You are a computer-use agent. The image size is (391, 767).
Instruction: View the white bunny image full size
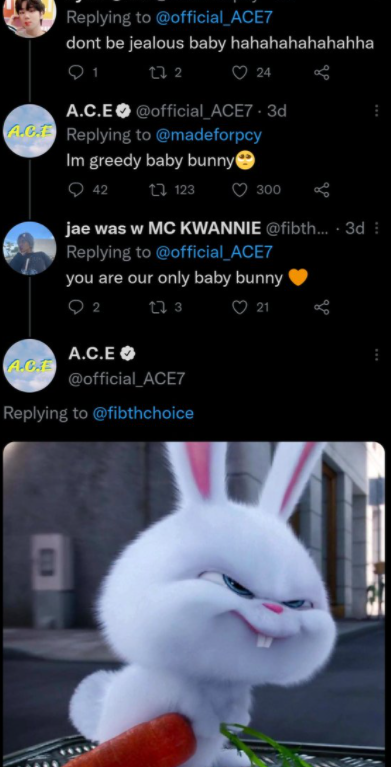pyautogui.click(x=194, y=604)
